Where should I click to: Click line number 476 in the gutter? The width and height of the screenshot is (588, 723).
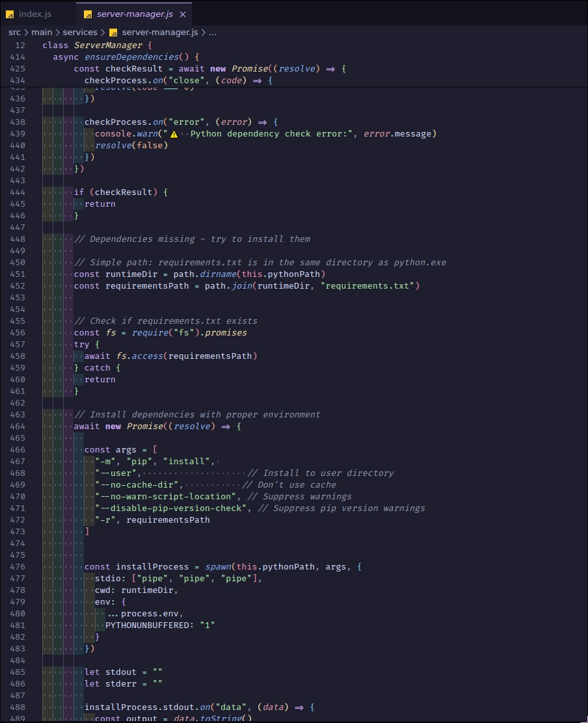point(18,567)
